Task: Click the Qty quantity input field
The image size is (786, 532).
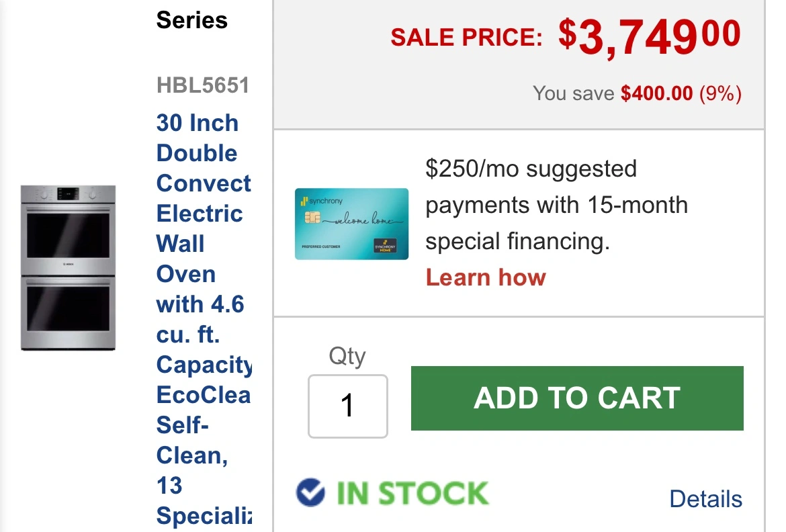Action: [347, 406]
